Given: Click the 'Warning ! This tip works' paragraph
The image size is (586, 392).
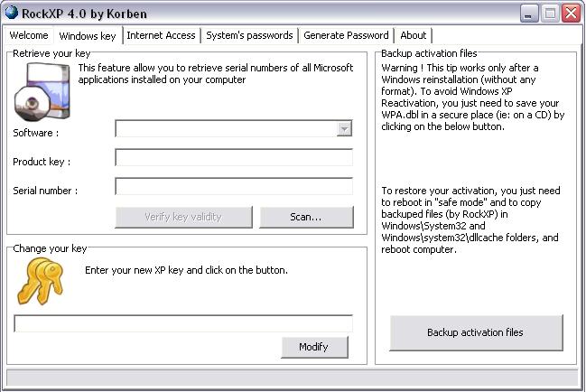Looking at the screenshot, I should (x=473, y=98).
